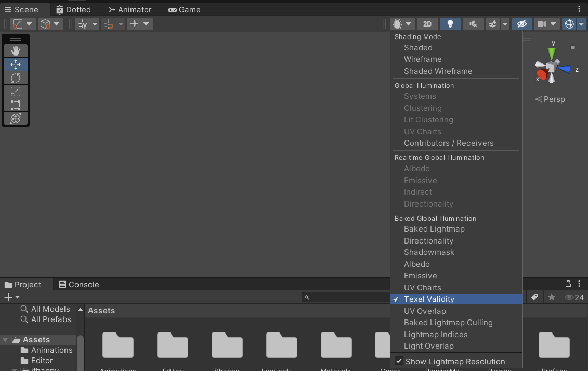Select the combined Transform tool
Image resolution: width=588 pixels, height=371 pixels.
coord(16,118)
